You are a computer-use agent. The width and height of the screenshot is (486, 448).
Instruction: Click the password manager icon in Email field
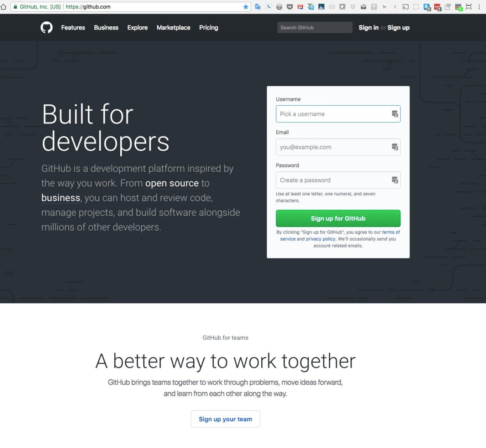395,147
